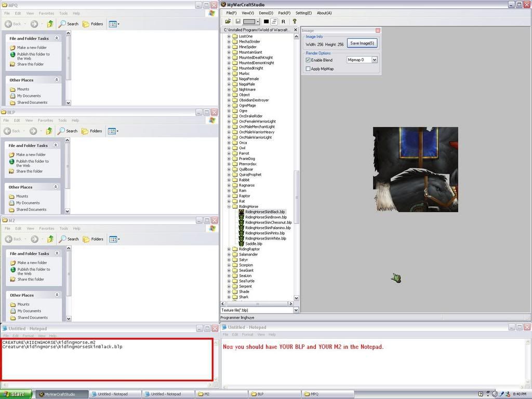The image size is (532, 399).
Task: Click the MountedDeathKnight folder icon
Action: (234, 57)
